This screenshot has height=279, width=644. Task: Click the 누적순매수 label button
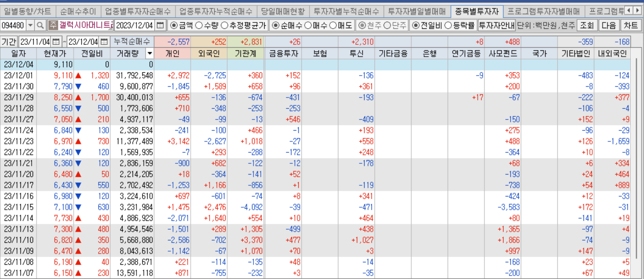pyautogui.click(x=132, y=42)
